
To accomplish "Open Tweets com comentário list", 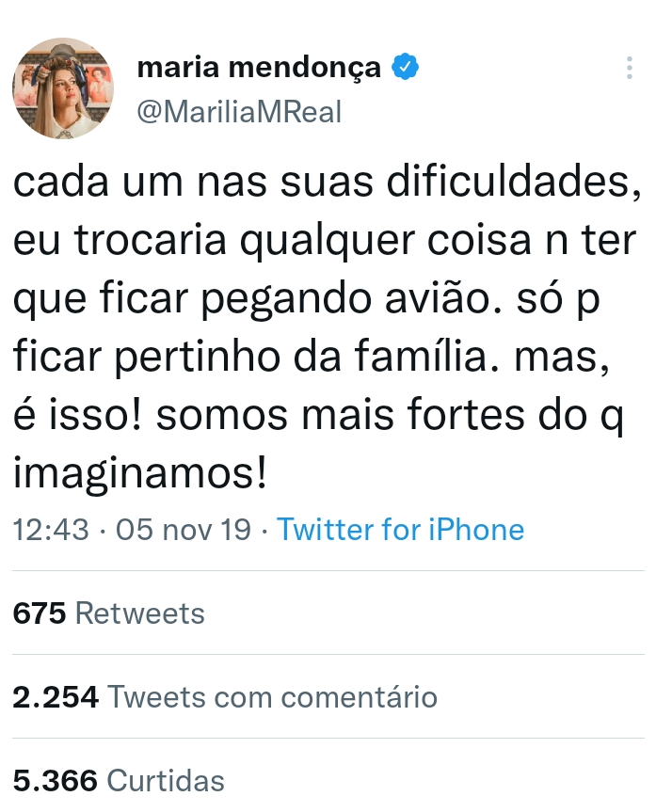I will 272,697.
